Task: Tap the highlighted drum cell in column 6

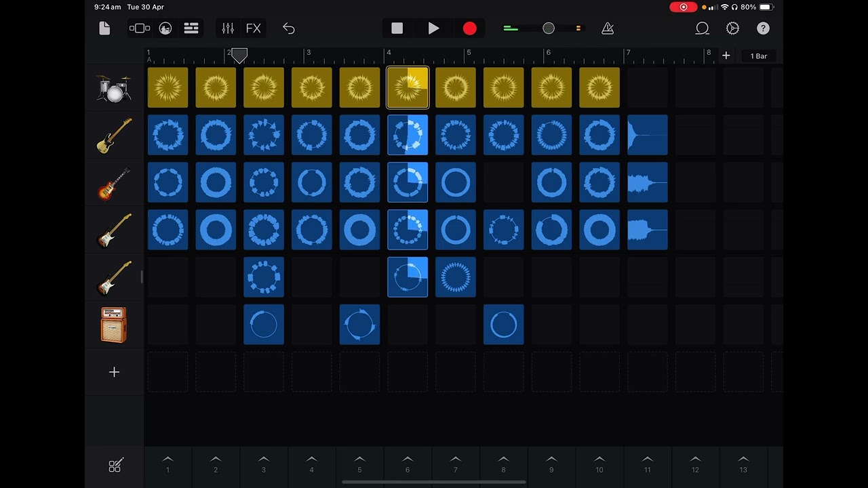Action: click(408, 87)
